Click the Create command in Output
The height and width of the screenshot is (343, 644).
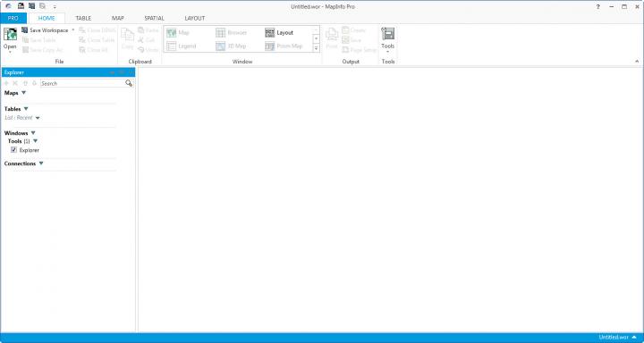point(353,30)
